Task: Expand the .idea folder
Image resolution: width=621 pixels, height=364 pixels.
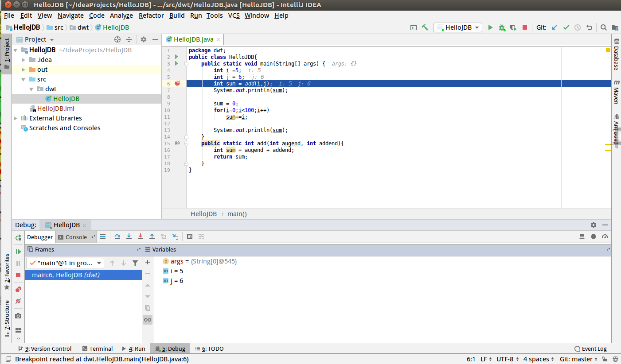Action: pos(24,60)
